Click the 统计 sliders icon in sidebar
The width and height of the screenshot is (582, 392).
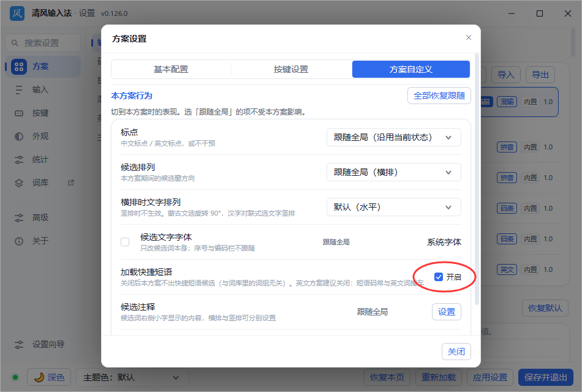[x=19, y=160]
